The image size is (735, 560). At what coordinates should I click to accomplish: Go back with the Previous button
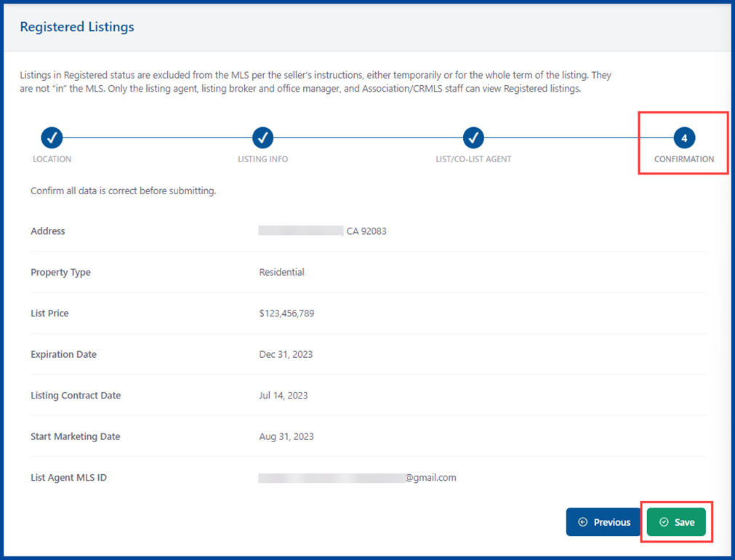coord(603,522)
